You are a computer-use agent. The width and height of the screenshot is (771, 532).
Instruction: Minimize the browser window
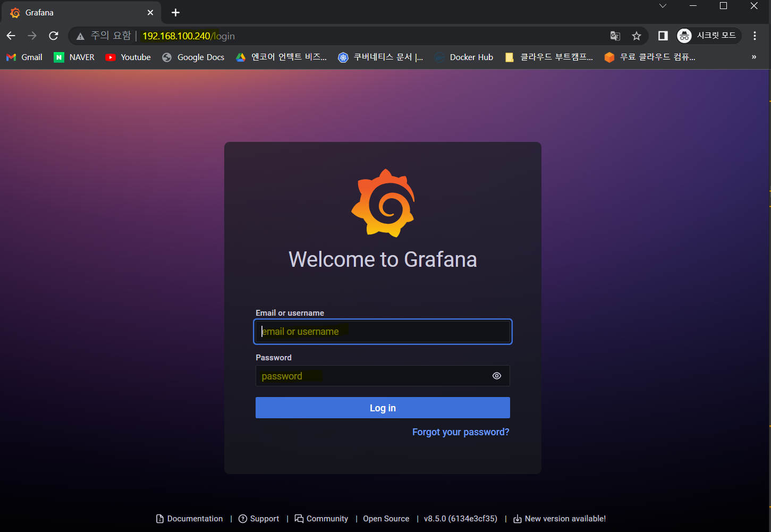click(693, 6)
